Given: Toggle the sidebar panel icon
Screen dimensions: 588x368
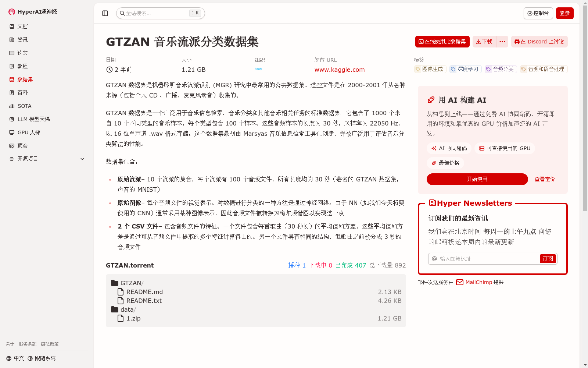Looking at the screenshot, I should (105, 13).
